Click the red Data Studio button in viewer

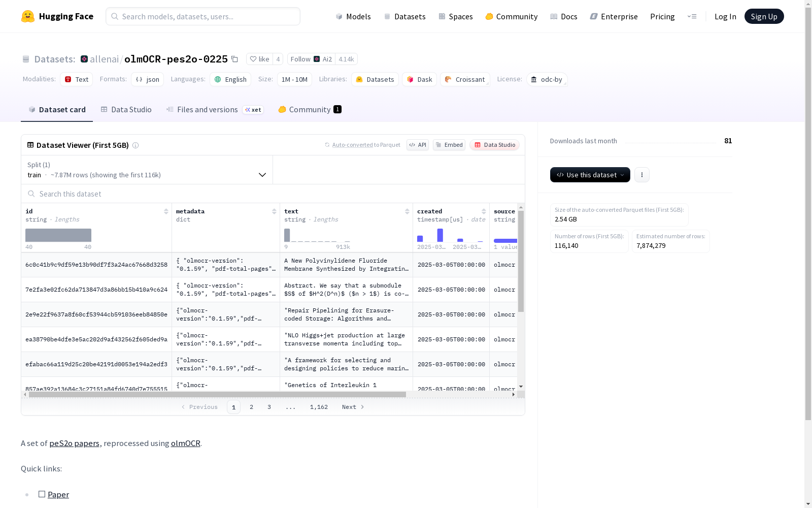coord(494,145)
